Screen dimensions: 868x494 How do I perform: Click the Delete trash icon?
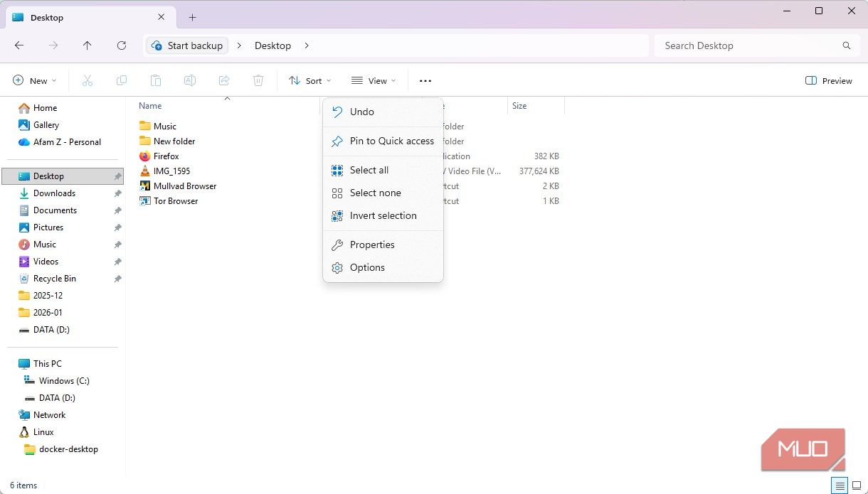coord(259,81)
